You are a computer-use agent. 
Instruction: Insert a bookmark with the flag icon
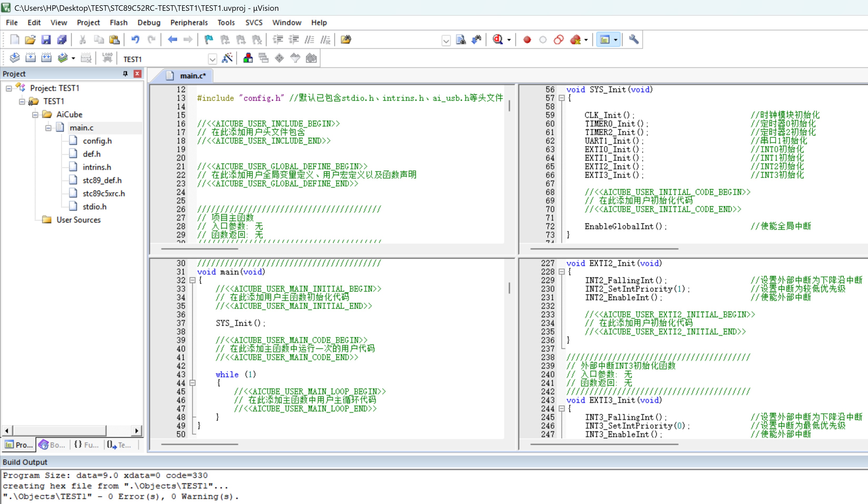tap(209, 40)
